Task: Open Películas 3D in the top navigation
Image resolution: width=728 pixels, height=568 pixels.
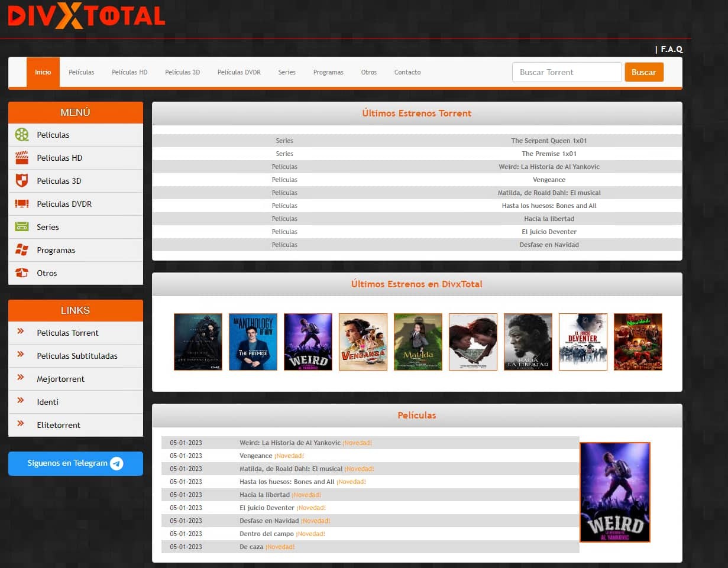Action: tap(183, 72)
